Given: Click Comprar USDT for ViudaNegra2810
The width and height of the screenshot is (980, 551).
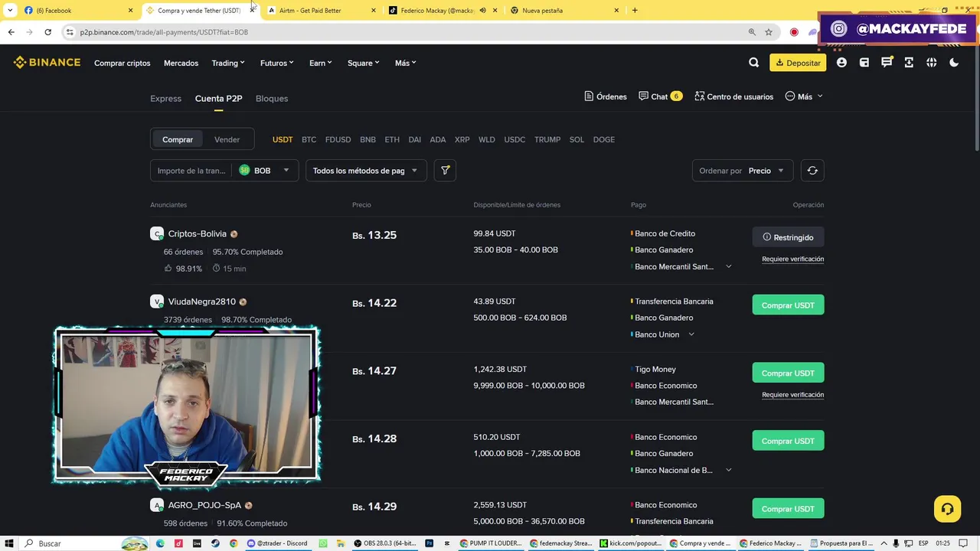Looking at the screenshot, I should click(788, 305).
